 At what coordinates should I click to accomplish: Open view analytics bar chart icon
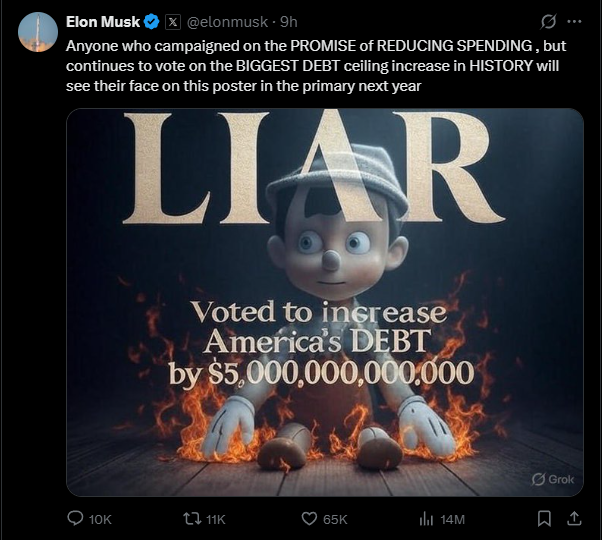coord(426,519)
